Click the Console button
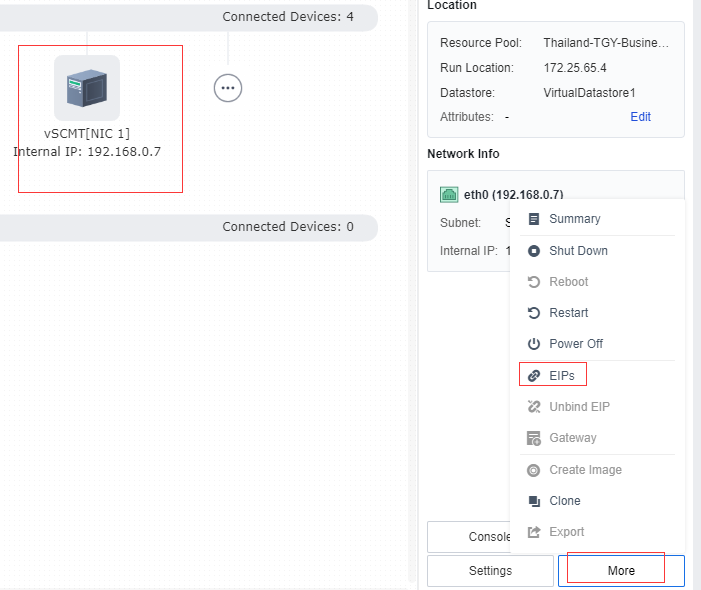The height and width of the screenshot is (590, 701). point(469,537)
